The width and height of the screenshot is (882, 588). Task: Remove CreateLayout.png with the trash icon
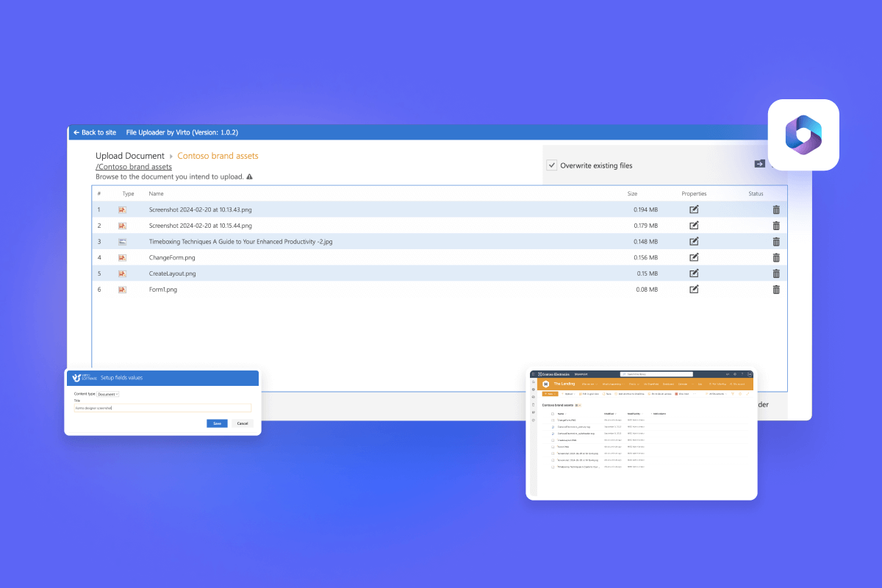point(776,273)
